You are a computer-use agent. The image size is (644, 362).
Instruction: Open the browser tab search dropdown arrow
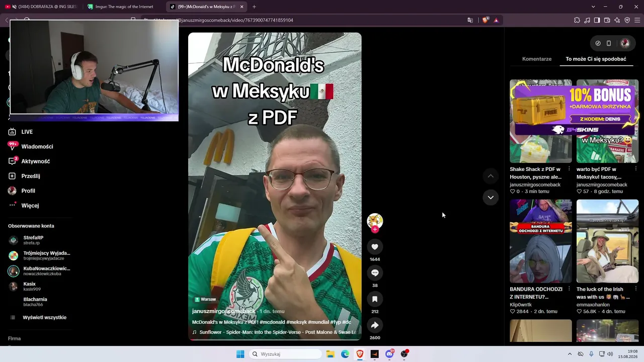593,7
